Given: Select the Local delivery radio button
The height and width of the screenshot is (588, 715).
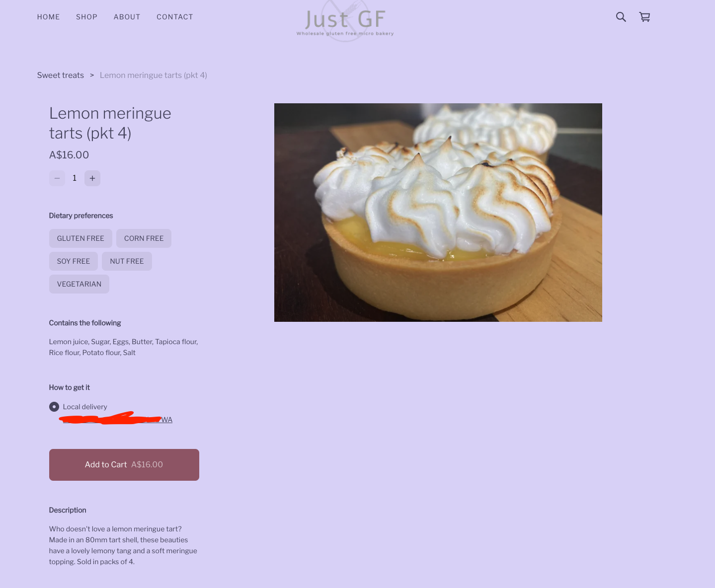Looking at the screenshot, I should pos(54,407).
